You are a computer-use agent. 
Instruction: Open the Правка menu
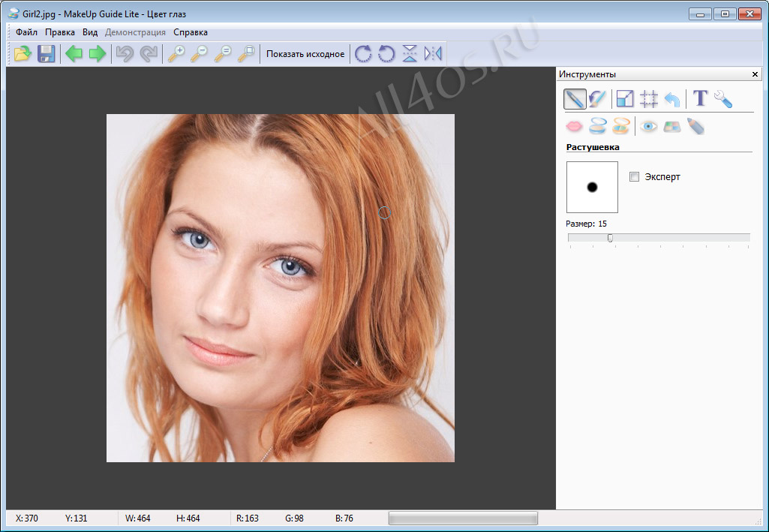pyautogui.click(x=60, y=32)
